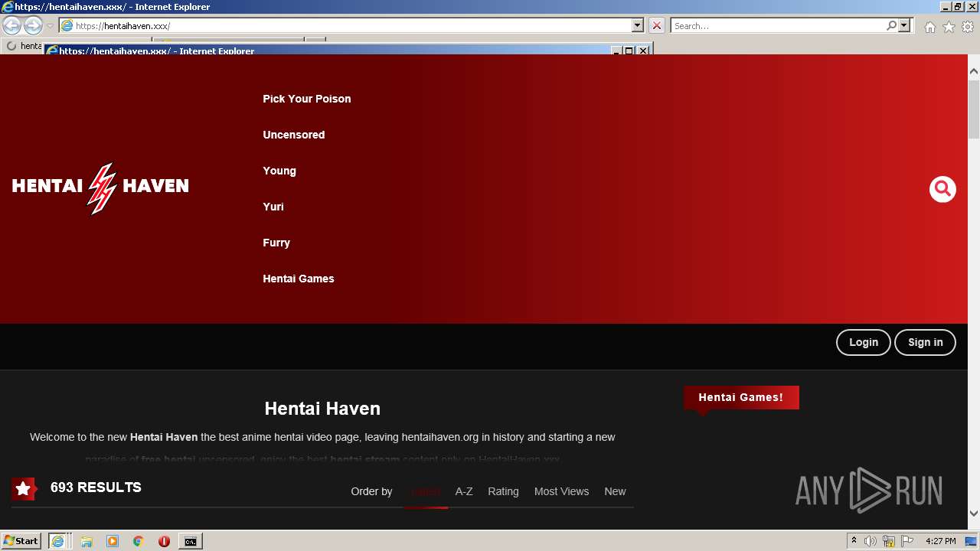980x551 pixels.
Task: Open Hentai Games in the header menu
Action: click(x=299, y=279)
